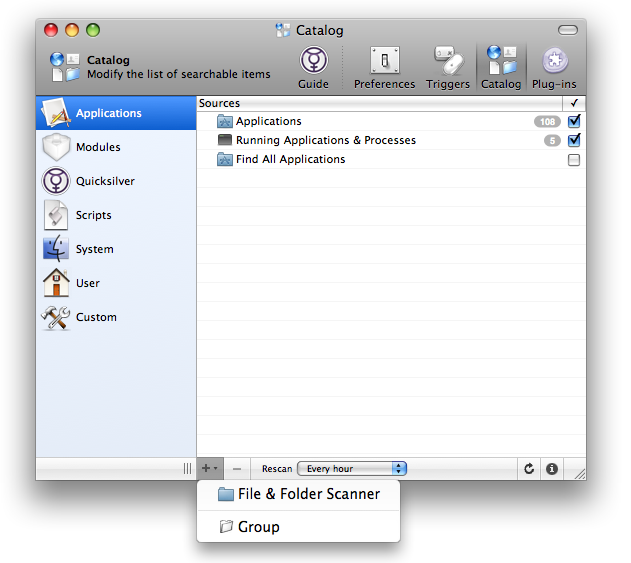631x563 pixels.
Task: Uncheck the Applications source checkbox
Action: tap(574, 121)
